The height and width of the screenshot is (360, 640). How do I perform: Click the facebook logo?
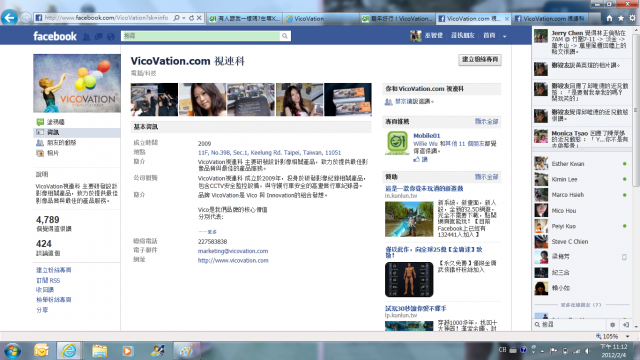[55, 36]
